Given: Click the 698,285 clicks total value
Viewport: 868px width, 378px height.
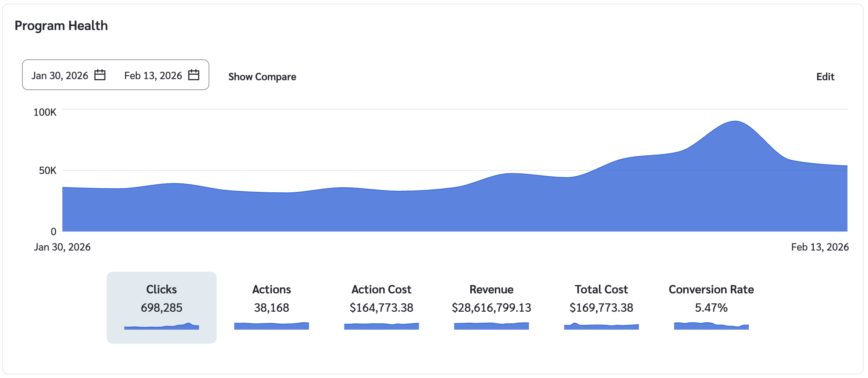Looking at the screenshot, I should (161, 308).
